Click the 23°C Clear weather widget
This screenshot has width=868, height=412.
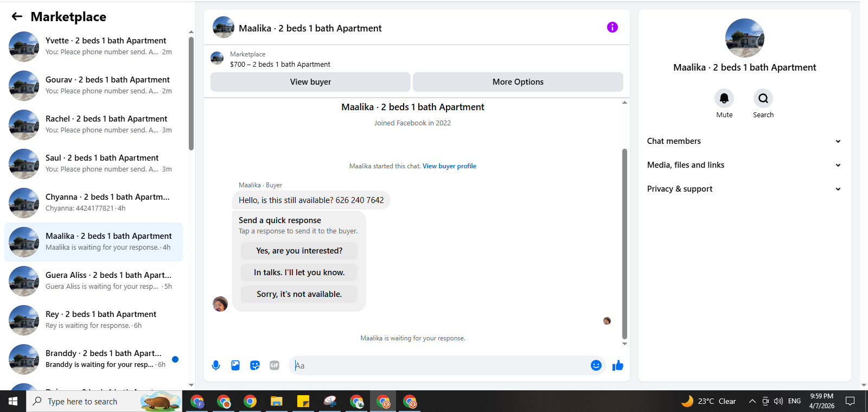point(709,401)
